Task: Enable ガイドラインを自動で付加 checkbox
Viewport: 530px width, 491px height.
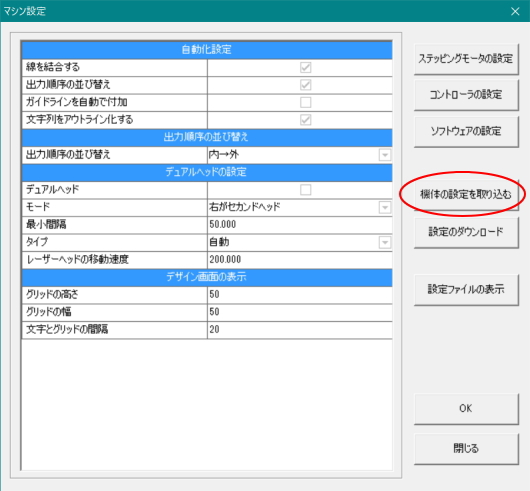Action: click(x=306, y=102)
